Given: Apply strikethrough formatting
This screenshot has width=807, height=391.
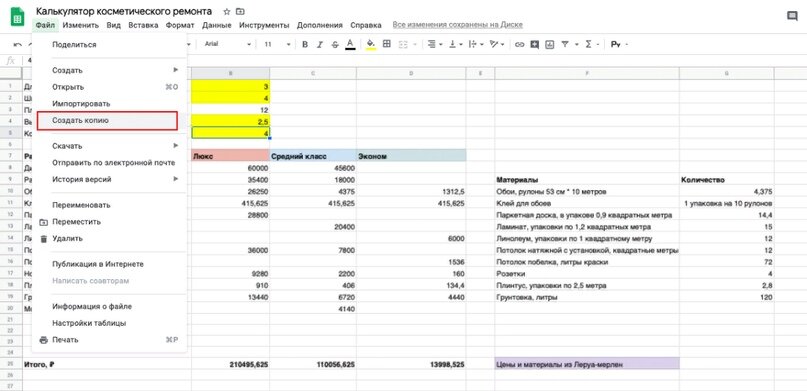Looking at the screenshot, I should pos(335,45).
